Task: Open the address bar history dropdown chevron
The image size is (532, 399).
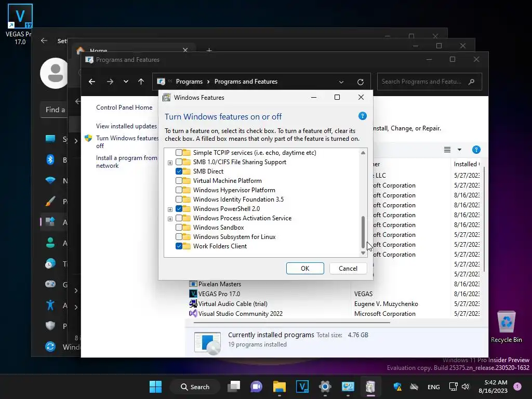Action: pyautogui.click(x=341, y=82)
